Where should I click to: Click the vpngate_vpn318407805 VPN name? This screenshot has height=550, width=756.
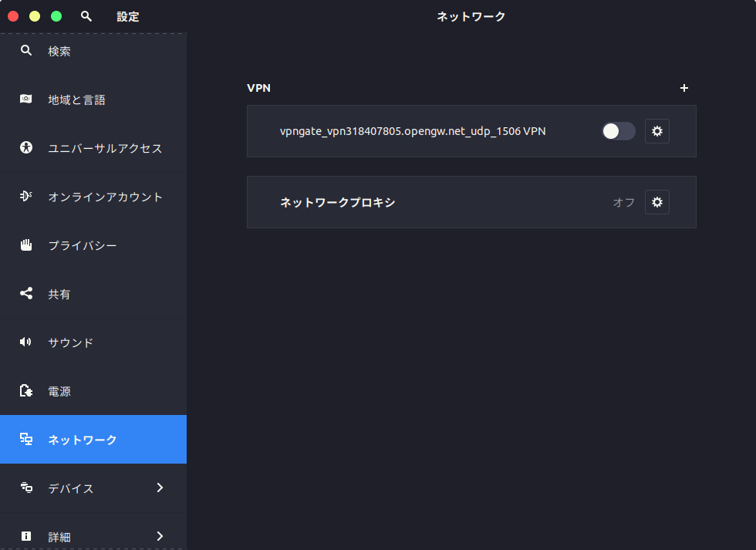tap(413, 131)
